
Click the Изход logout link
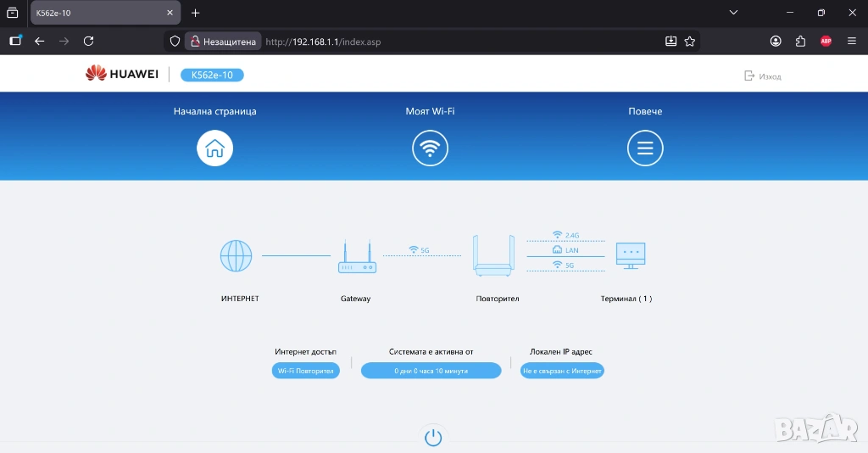pos(763,76)
